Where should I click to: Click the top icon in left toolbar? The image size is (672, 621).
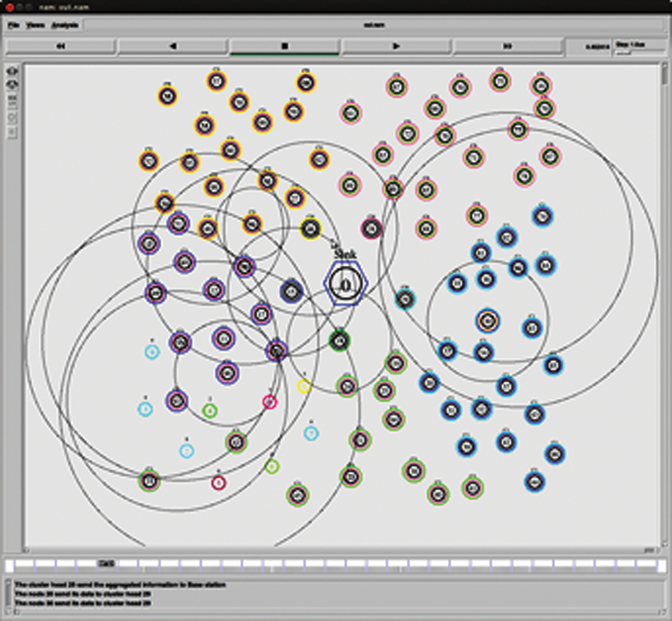point(12,71)
